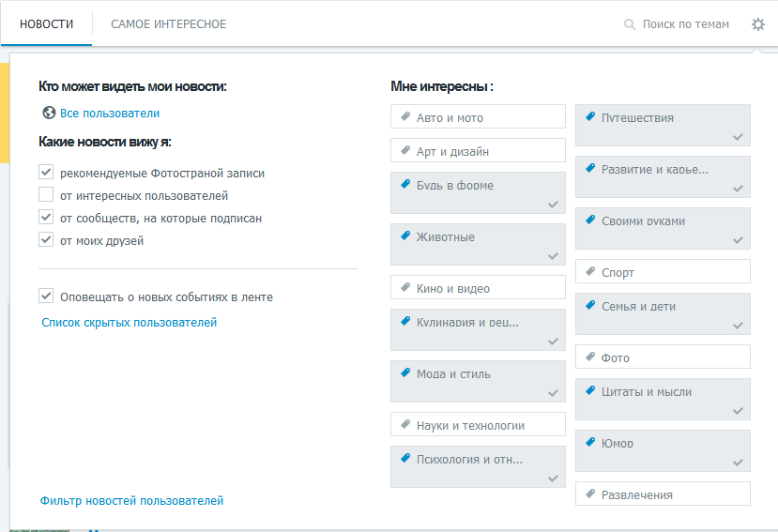Click the blue tag icon on Путешествия
The width and height of the screenshot is (778, 532).
click(590, 116)
